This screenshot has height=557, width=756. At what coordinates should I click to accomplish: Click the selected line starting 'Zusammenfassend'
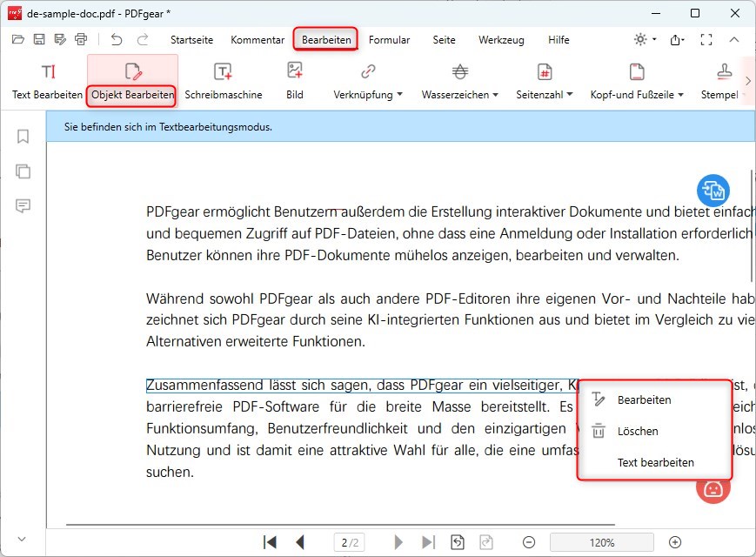[x=362, y=386]
